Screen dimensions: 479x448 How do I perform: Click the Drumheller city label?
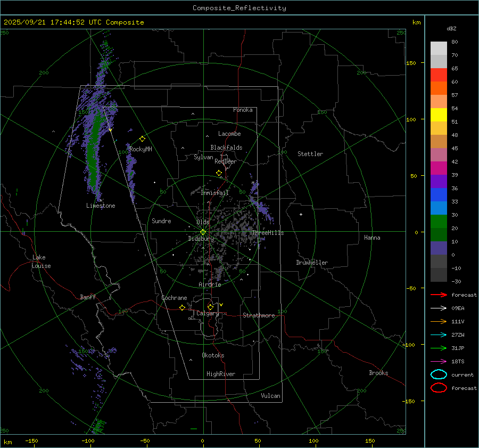coord(312,263)
